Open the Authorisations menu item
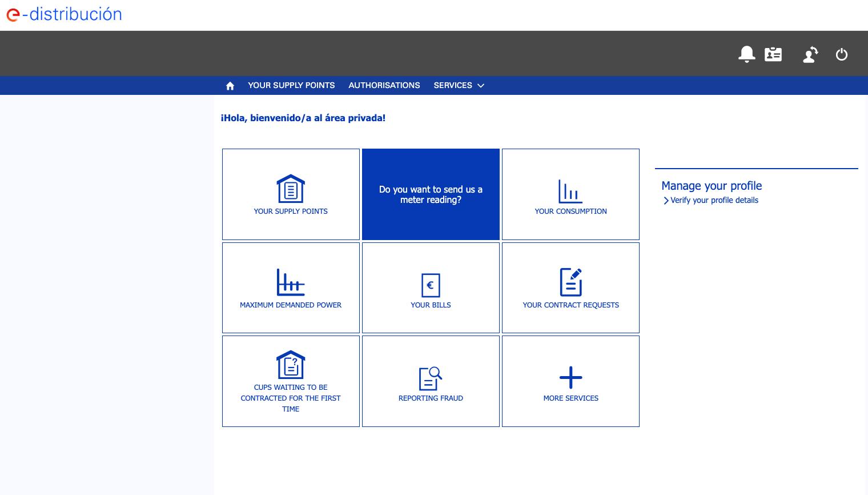 point(384,85)
